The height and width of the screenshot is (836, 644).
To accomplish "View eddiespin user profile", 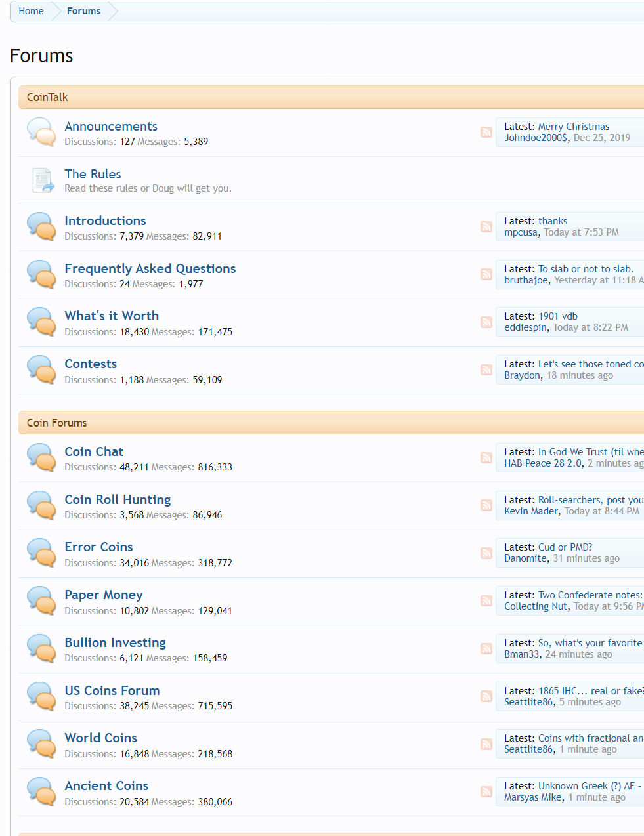I will coord(525,327).
